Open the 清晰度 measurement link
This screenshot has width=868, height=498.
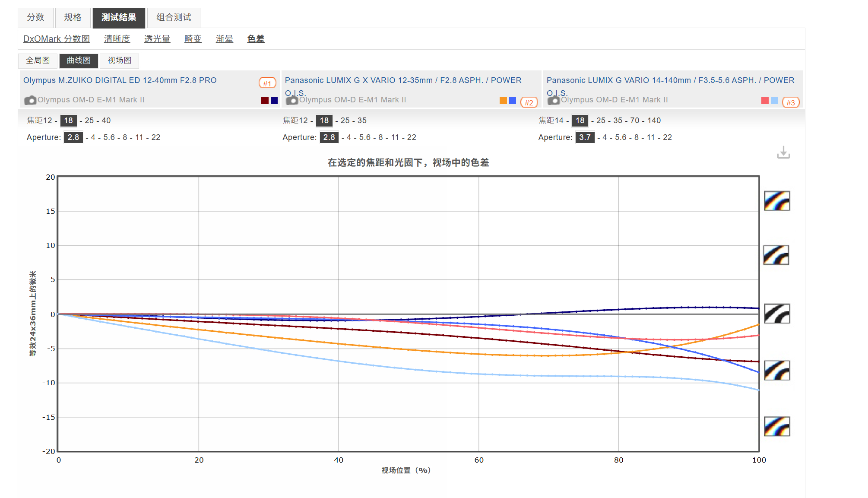[x=117, y=39]
